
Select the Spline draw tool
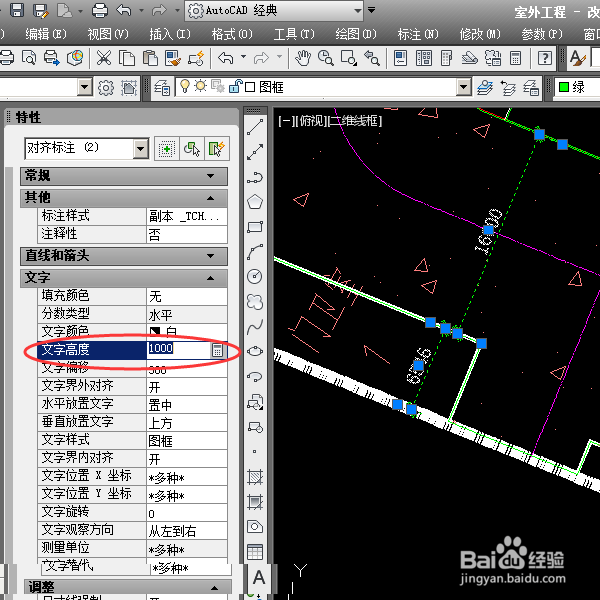click(255, 326)
